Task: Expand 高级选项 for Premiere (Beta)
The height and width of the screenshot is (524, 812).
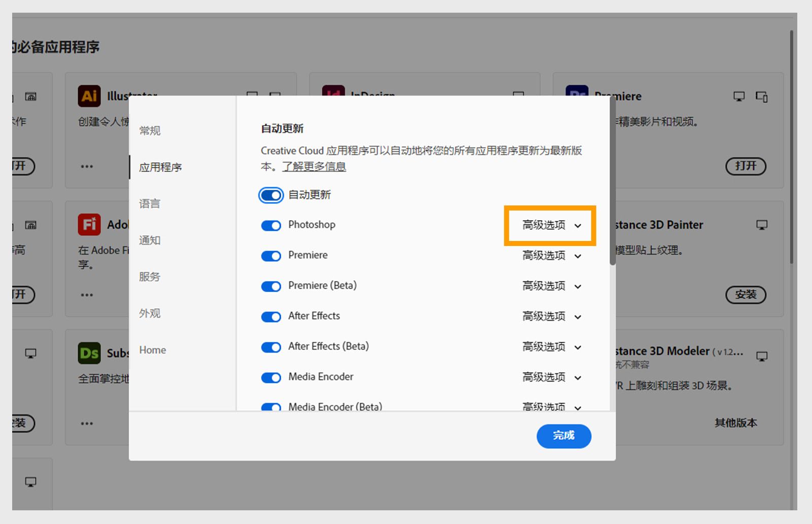Action: coord(552,286)
